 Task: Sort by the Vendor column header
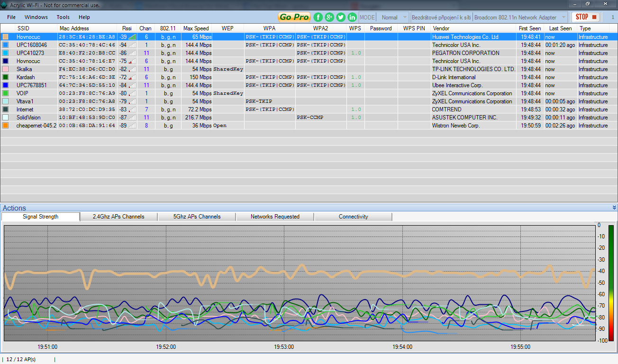pos(474,28)
